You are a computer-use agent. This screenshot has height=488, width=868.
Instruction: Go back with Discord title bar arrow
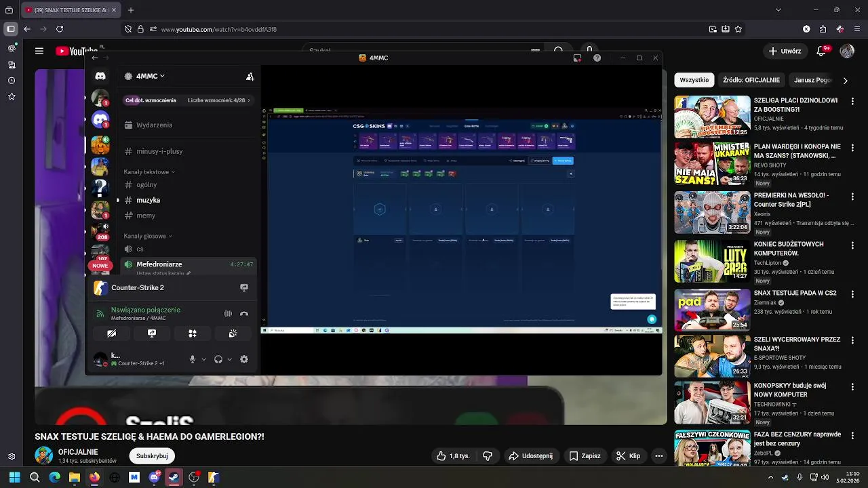[94, 58]
